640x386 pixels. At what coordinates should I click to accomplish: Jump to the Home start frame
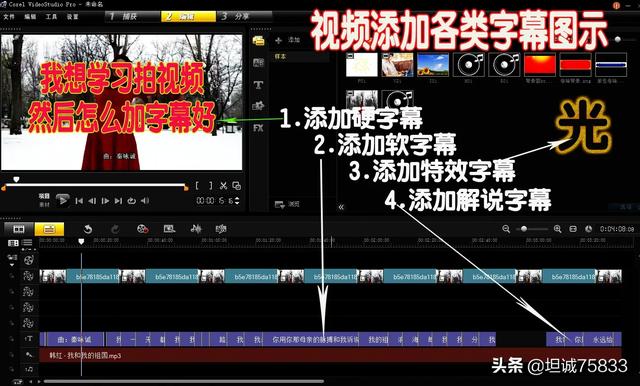pyautogui.click(x=79, y=201)
